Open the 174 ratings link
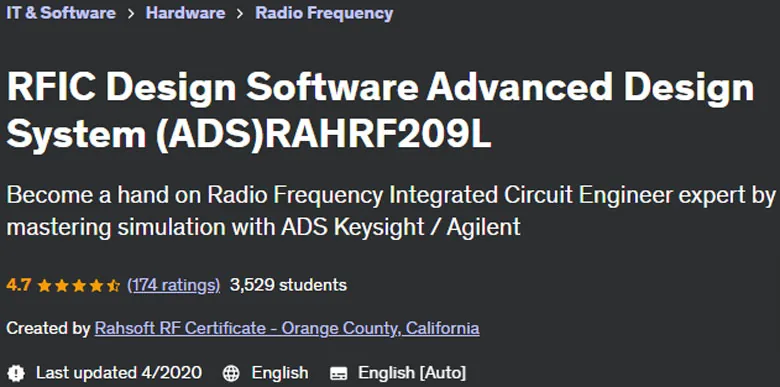Viewport: 780px width, 387px height. tap(174, 285)
